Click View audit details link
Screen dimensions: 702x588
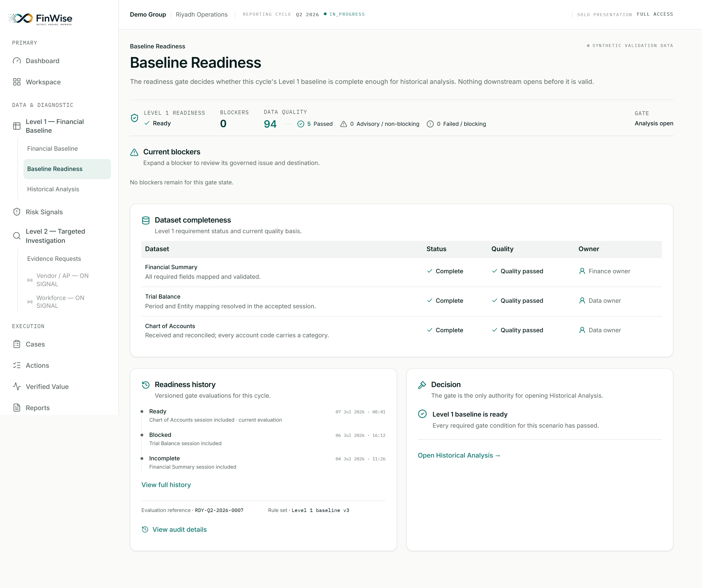click(179, 529)
